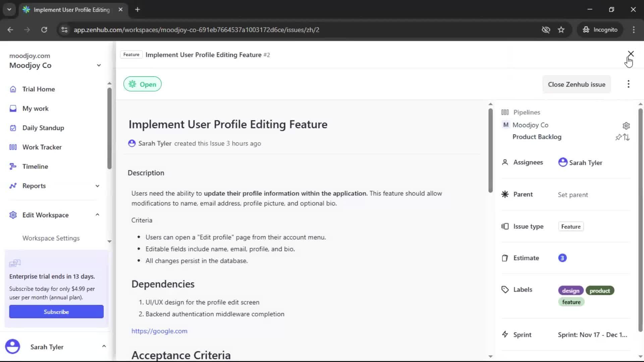
Task: Open the Daily Standup calendar icon
Action: coord(13,128)
